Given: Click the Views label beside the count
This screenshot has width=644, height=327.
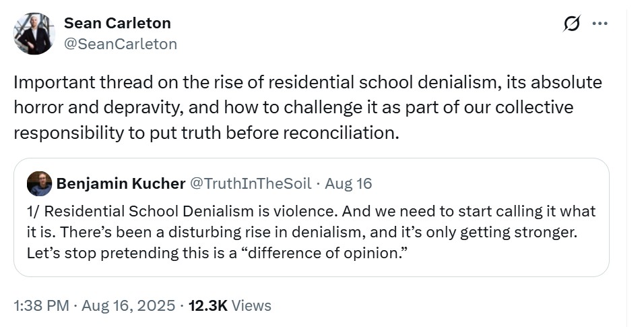Looking at the screenshot, I should [251, 305].
